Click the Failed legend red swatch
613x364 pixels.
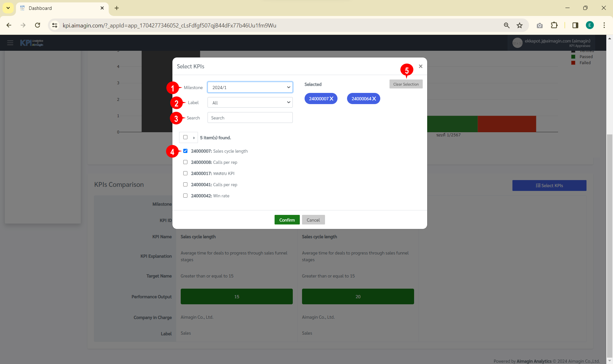[x=573, y=63]
